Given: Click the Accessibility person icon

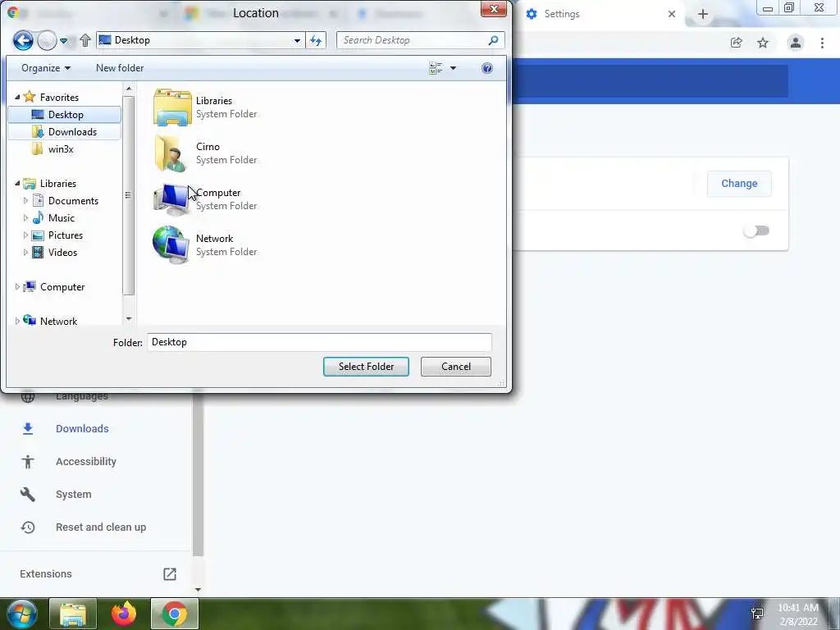Looking at the screenshot, I should tap(28, 462).
